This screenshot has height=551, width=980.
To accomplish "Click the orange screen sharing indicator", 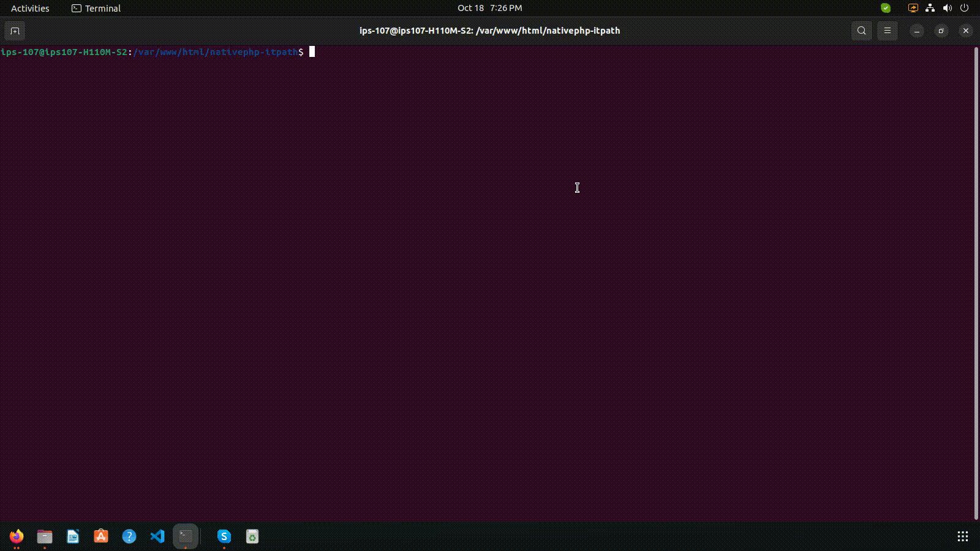I will 913,8.
